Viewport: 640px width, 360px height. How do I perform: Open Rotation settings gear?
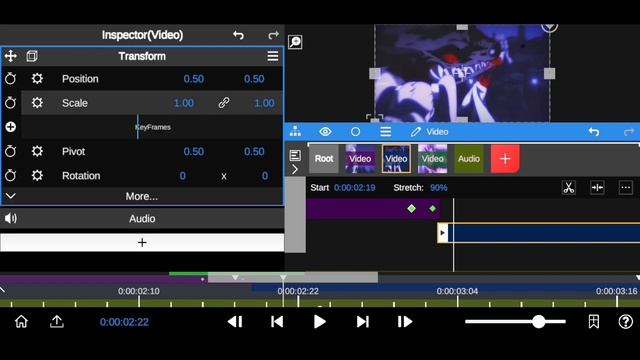pyautogui.click(x=37, y=176)
